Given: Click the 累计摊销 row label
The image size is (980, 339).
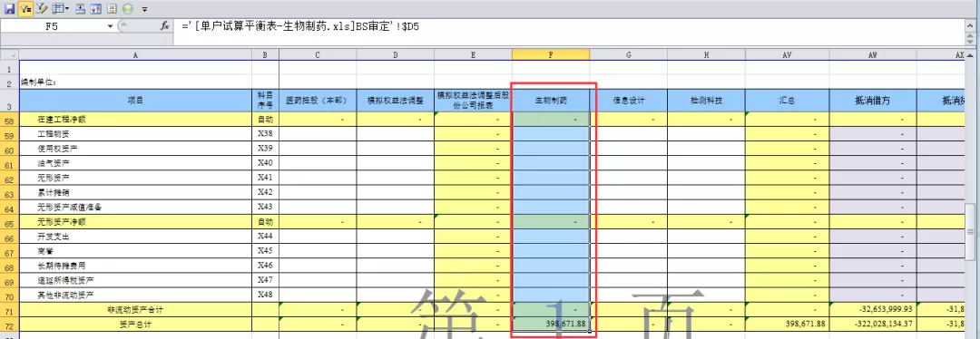Looking at the screenshot, I should tap(54, 192).
